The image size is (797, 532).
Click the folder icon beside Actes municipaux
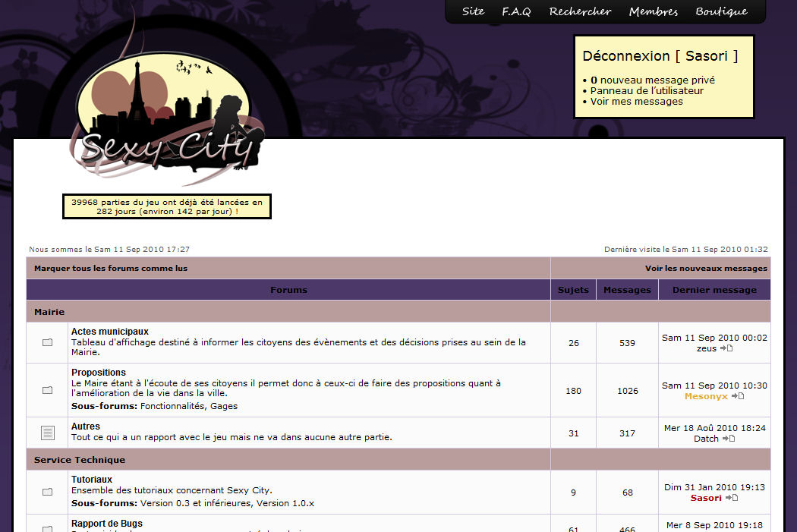click(x=47, y=343)
